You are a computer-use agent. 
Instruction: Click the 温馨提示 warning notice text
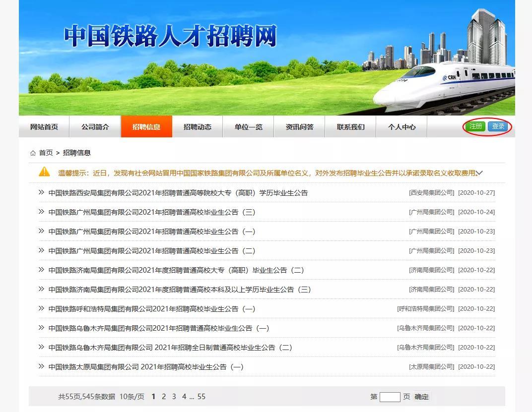266,173
